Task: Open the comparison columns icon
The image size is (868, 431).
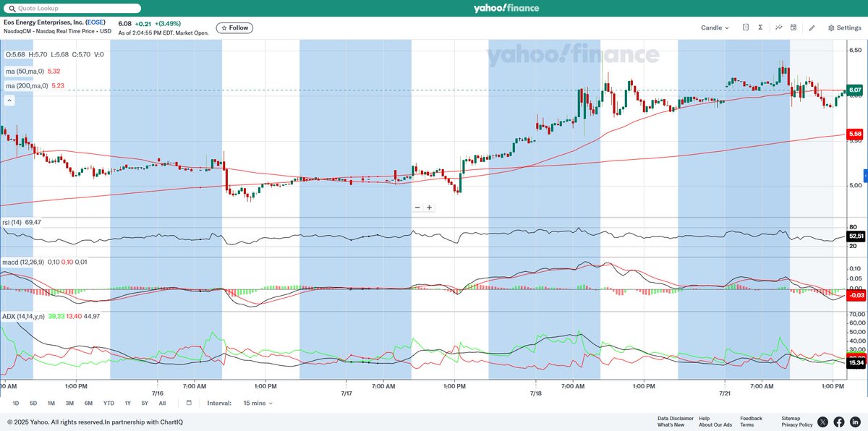Action: point(746,27)
